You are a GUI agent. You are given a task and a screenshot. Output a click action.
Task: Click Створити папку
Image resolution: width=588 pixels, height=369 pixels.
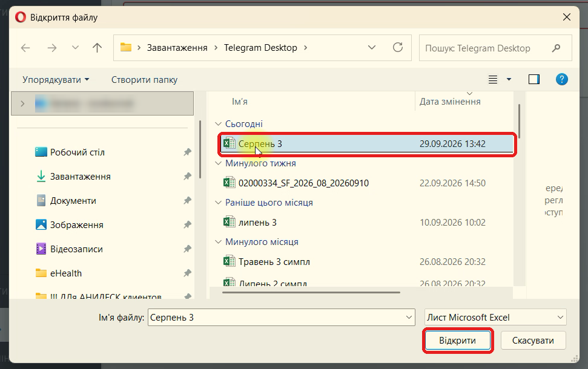(x=144, y=80)
